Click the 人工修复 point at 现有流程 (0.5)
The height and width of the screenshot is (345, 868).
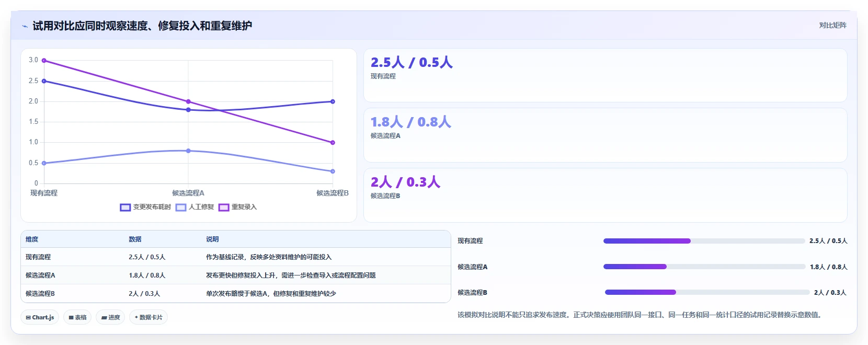pos(44,163)
